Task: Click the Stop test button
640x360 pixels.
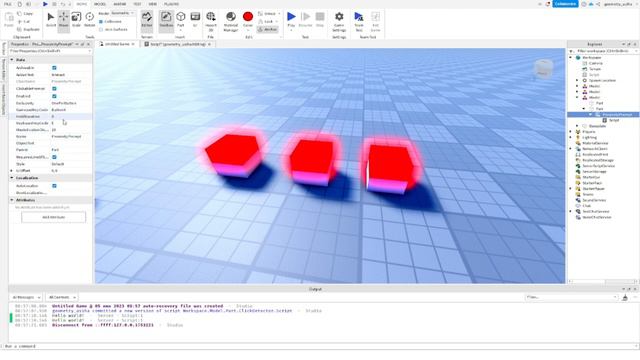Action: (x=320, y=20)
